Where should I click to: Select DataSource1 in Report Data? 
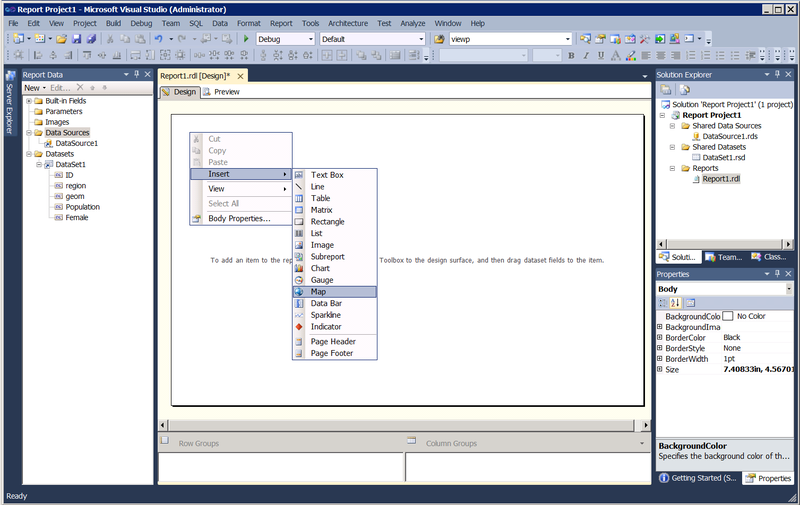pos(77,143)
